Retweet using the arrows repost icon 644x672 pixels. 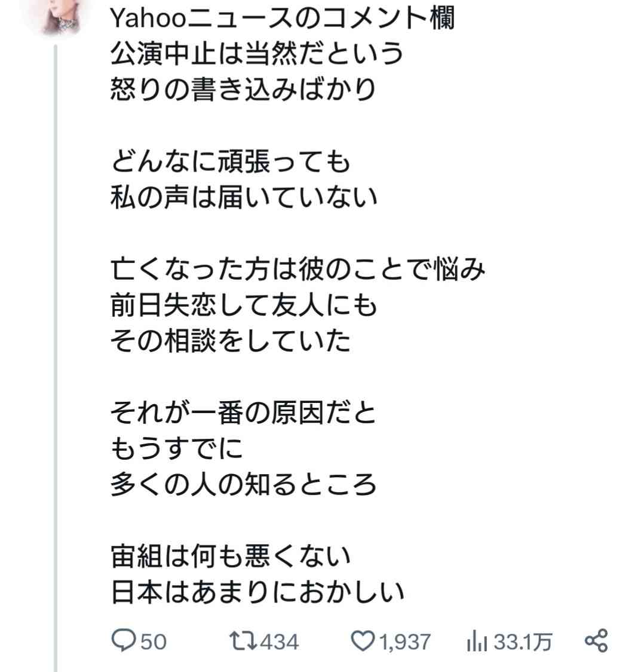point(243,641)
